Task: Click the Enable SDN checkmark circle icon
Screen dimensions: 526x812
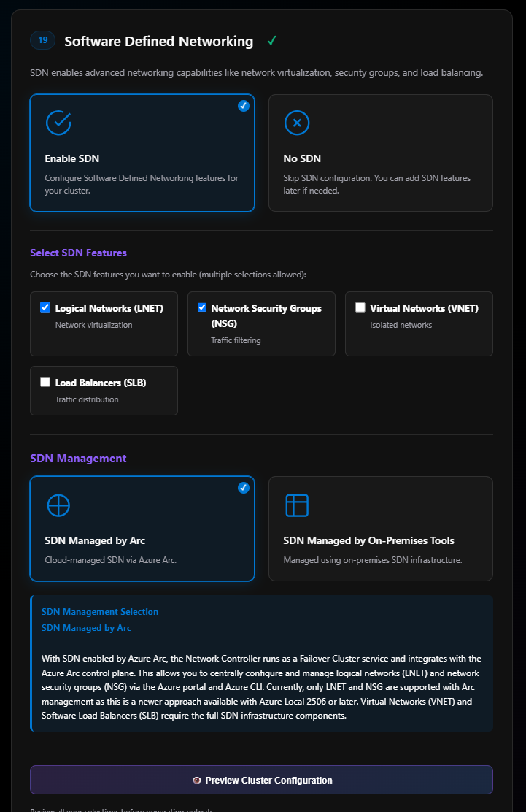Action: [58, 123]
